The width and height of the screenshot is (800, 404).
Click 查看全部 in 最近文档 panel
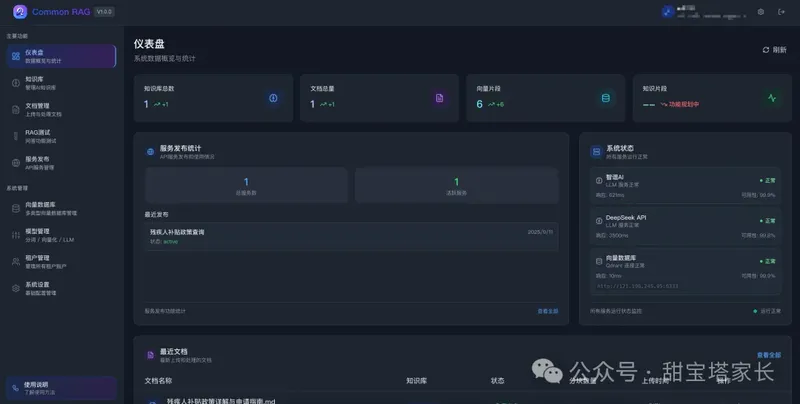(x=768, y=355)
